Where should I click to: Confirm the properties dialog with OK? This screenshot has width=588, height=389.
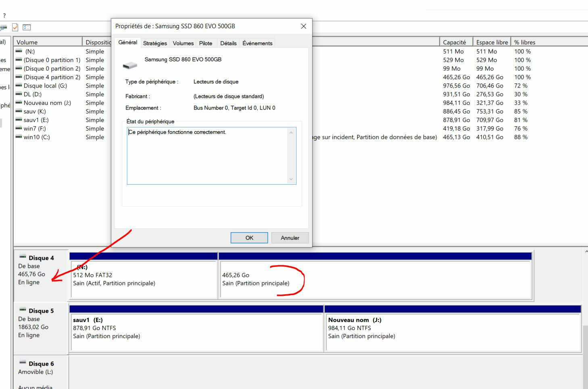(249, 238)
